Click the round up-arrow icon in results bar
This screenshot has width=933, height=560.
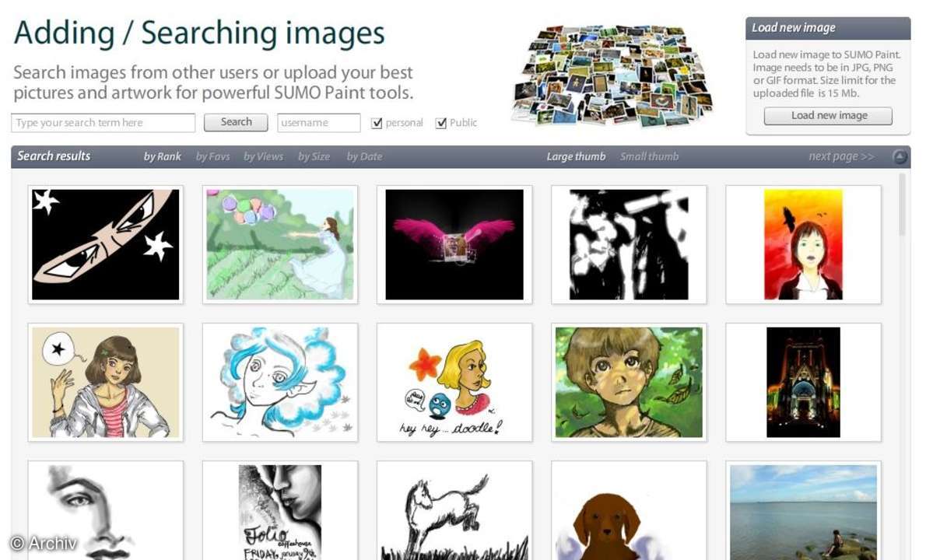coord(900,157)
